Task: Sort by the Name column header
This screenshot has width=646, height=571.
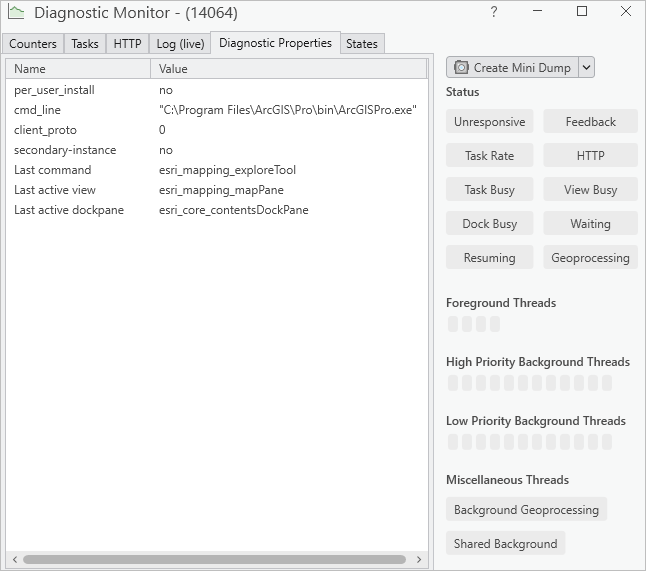Action: click(x=78, y=69)
